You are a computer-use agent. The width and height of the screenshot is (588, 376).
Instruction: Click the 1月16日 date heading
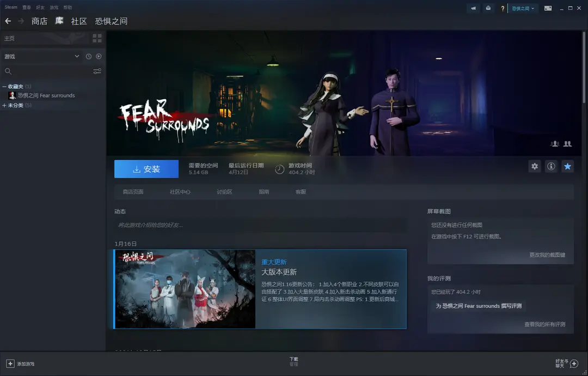[x=126, y=244]
